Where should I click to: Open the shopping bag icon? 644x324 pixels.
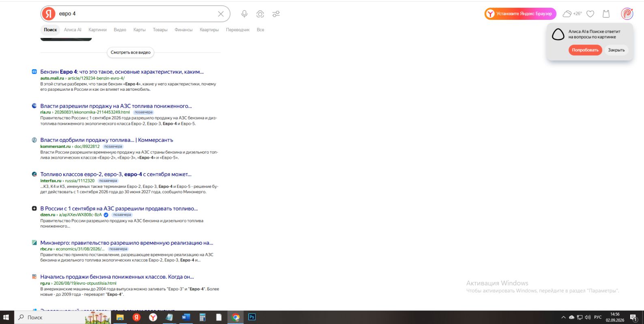coord(606,14)
